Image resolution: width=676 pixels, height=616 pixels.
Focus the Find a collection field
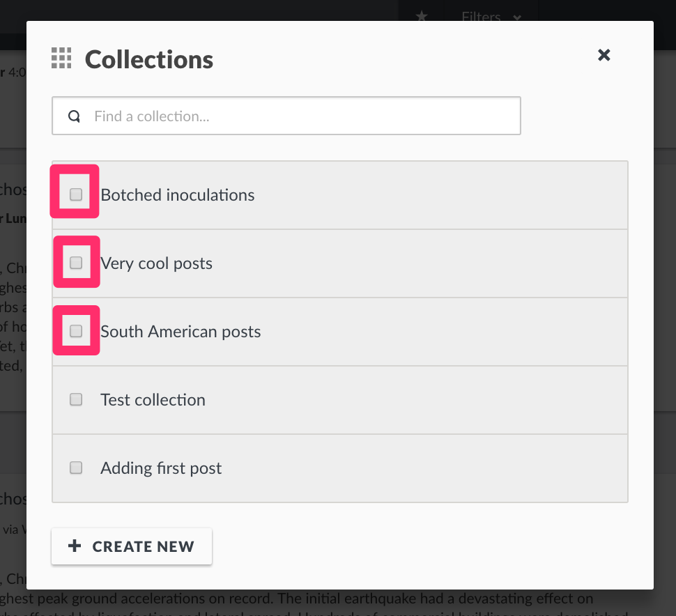tap(286, 116)
